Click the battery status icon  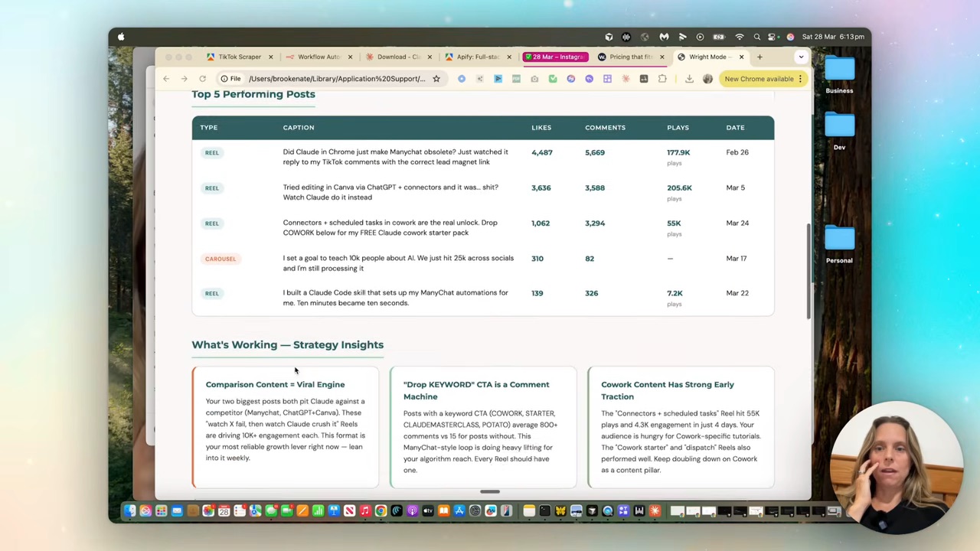(719, 37)
